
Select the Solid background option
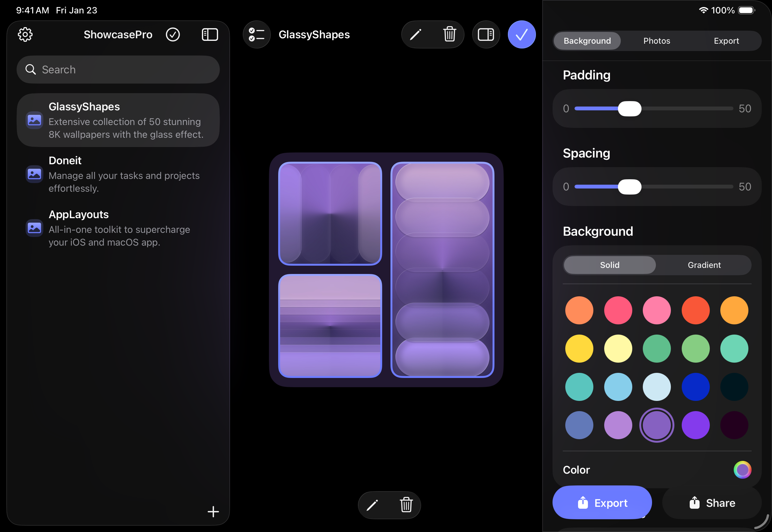click(x=609, y=265)
